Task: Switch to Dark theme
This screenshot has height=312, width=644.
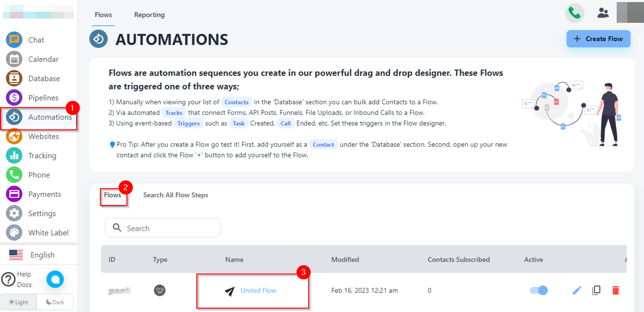Action: tap(55, 302)
